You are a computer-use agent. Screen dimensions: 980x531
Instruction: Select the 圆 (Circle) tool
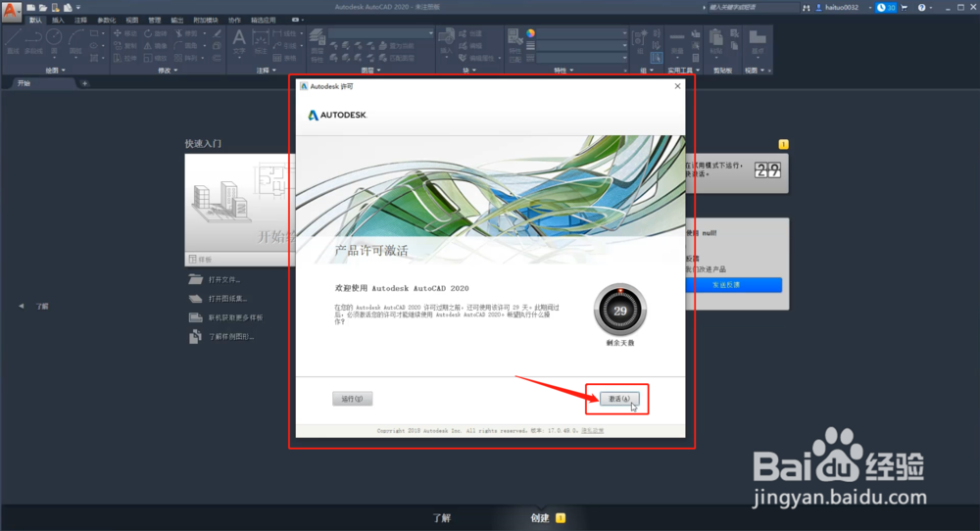point(54,41)
